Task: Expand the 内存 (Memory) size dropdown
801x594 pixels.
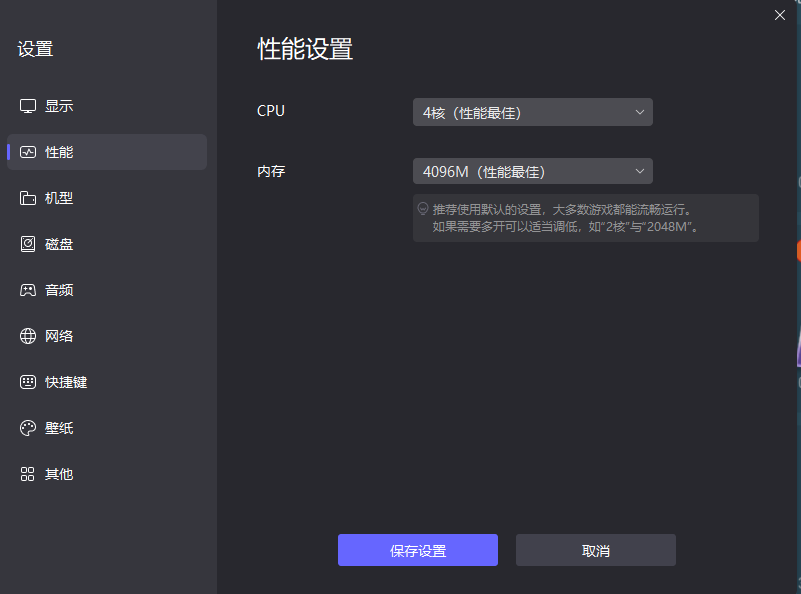Action: point(532,171)
